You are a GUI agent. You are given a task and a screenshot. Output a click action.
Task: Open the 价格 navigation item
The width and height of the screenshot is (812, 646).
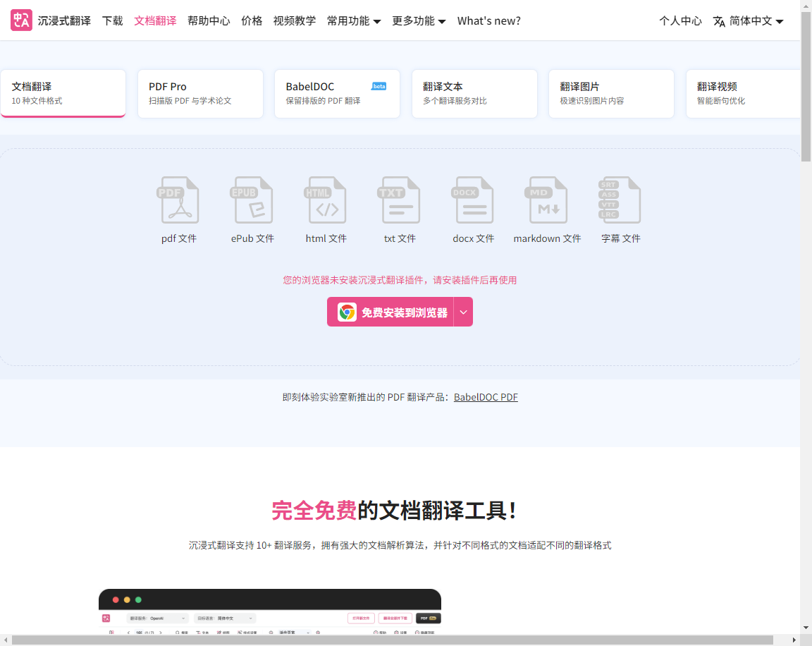click(x=252, y=20)
